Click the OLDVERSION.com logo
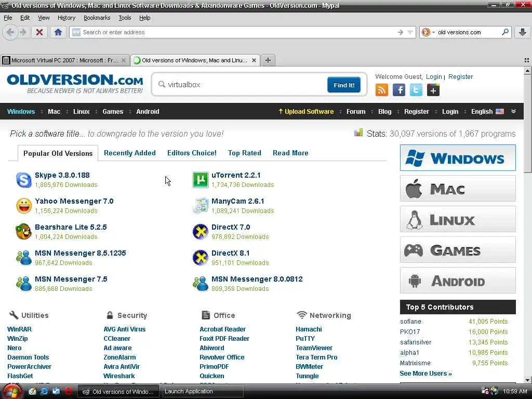The image size is (532, 399). [75, 84]
